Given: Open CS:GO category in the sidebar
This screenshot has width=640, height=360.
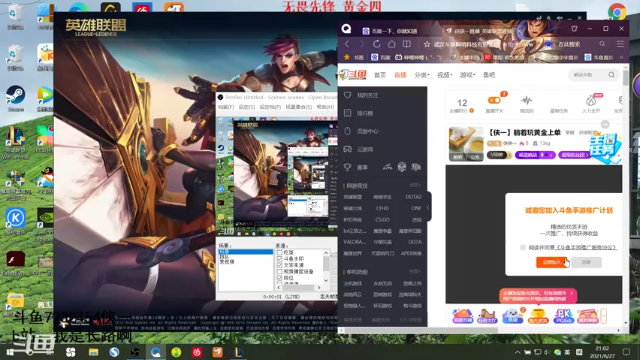Looking at the screenshot, I should tap(382, 220).
